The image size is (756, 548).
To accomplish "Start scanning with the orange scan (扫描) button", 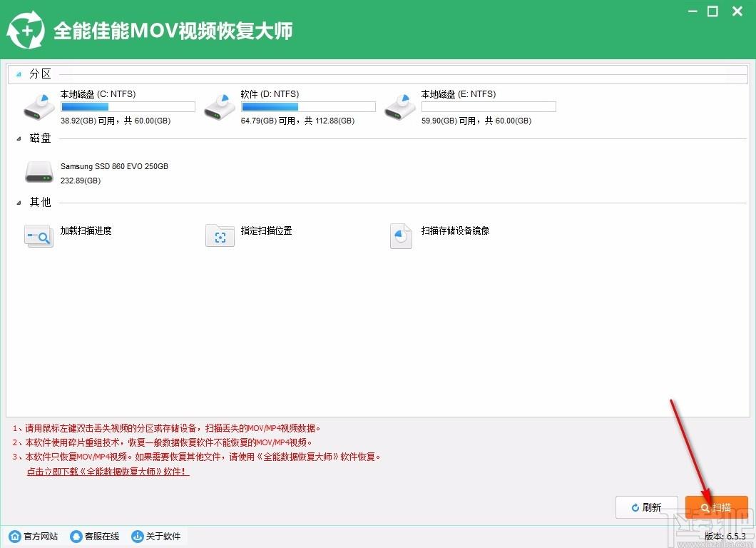I will pyautogui.click(x=717, y=507).
